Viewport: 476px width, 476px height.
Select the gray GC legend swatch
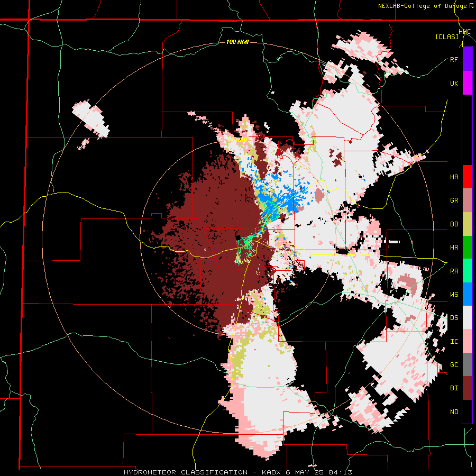467,364
